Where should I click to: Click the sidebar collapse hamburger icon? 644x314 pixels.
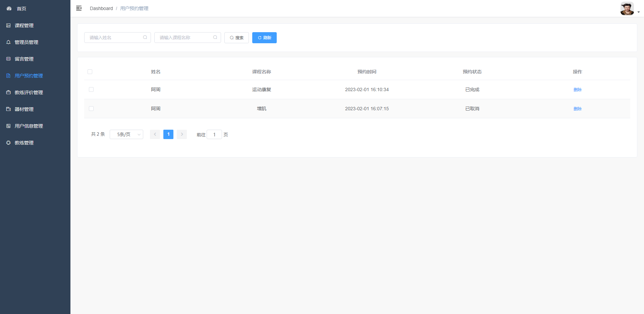pos(79,8)
